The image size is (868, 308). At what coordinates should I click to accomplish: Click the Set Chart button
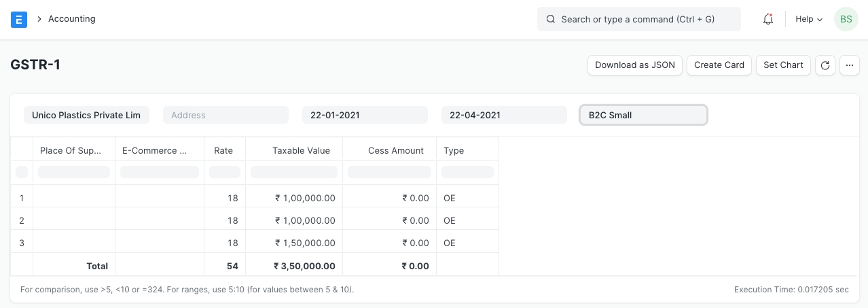point(782,65)
